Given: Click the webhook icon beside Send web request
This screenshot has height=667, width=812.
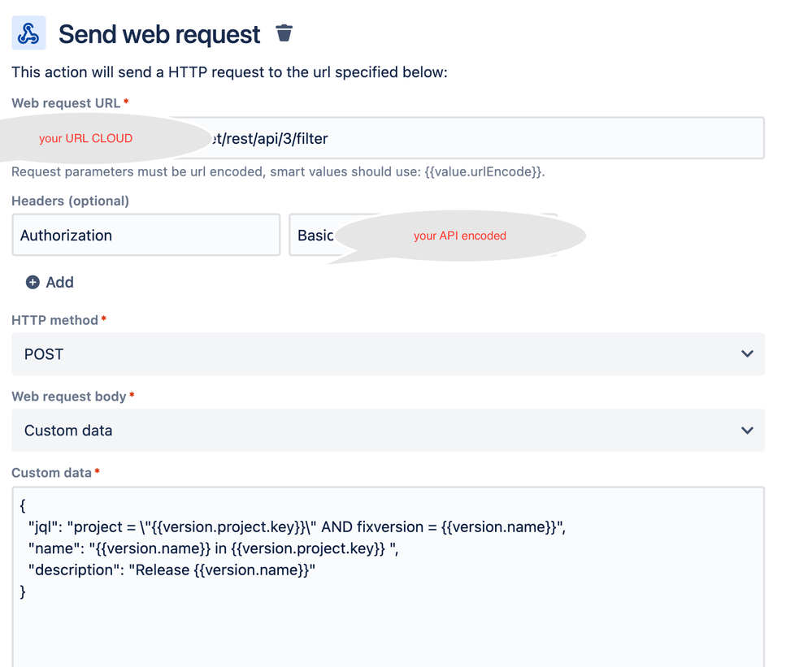Looking at the screenshot, I should pyautogui.click(x=28, y=33).
